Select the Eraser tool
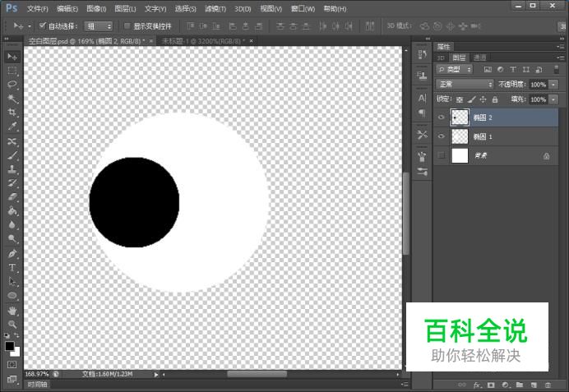The height and width of the screenshot is (392, 569). tap(12, 197)
